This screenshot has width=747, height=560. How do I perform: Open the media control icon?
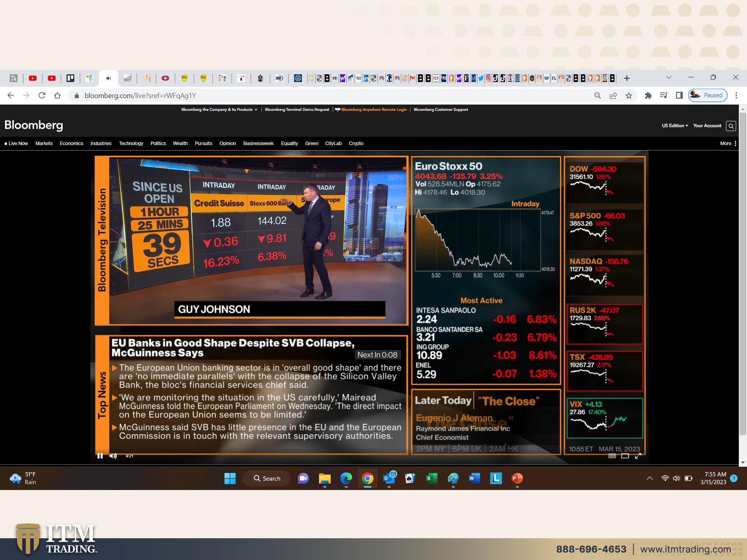[664, 95]
